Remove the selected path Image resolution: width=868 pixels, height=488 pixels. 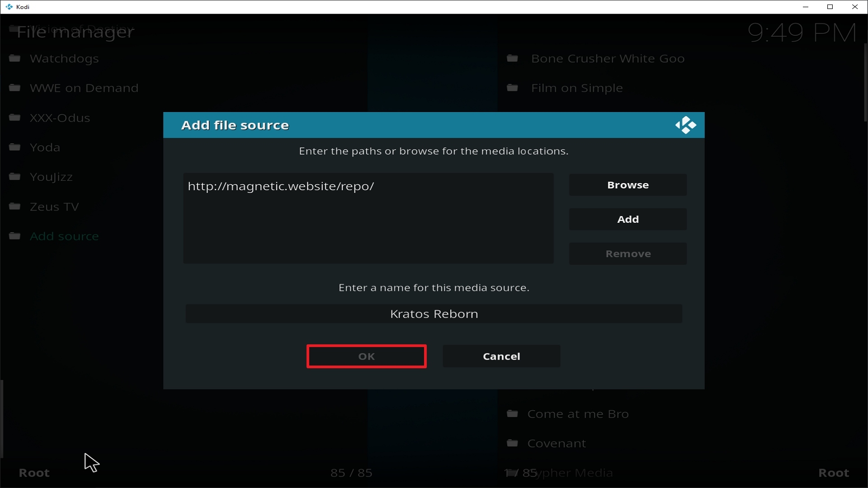[x=627, y=253]
